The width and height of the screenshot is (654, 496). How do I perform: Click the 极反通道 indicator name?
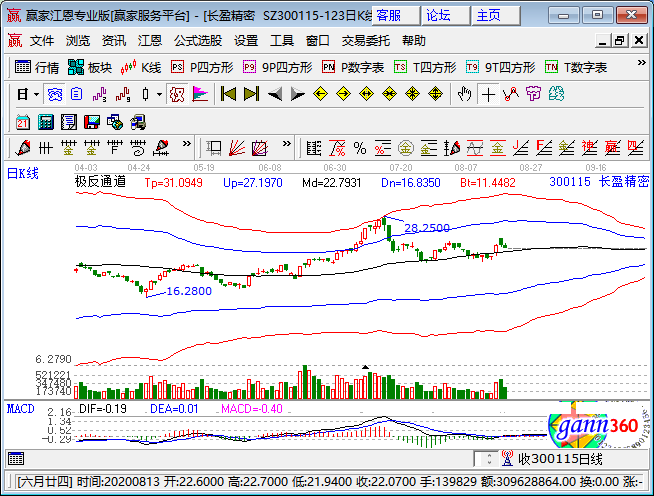pyautogui.click(x=101, y=182)
